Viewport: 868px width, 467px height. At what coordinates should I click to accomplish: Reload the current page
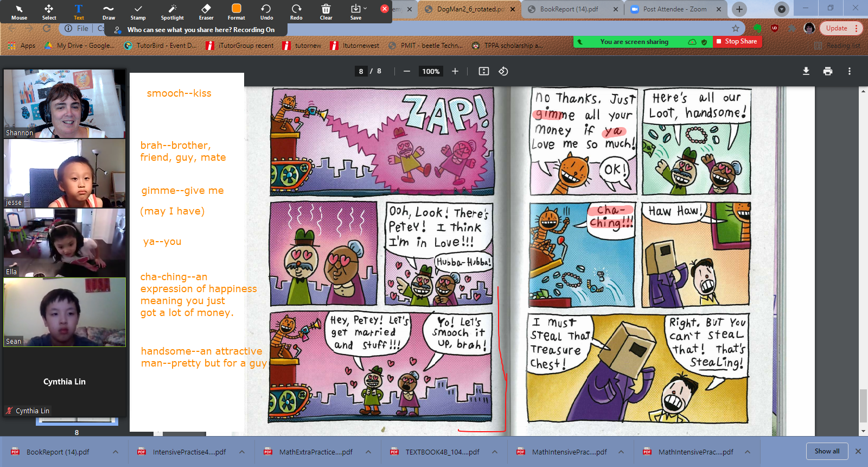(47, 28)
